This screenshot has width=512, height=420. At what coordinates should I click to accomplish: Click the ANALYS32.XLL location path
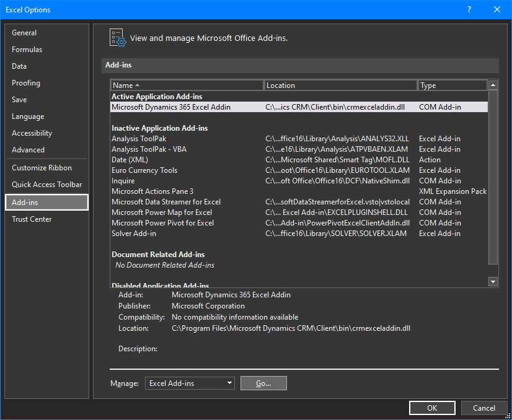pos(337,139)
